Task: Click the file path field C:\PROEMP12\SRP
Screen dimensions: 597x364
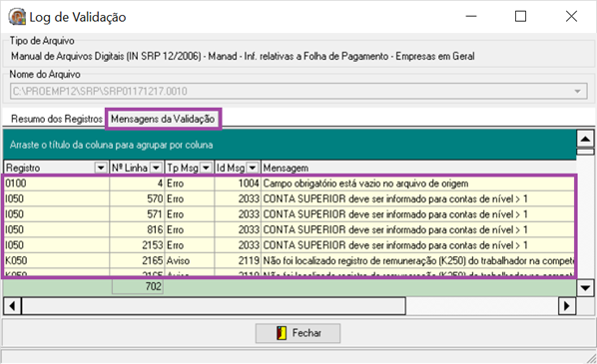Action: click(298, 92)
